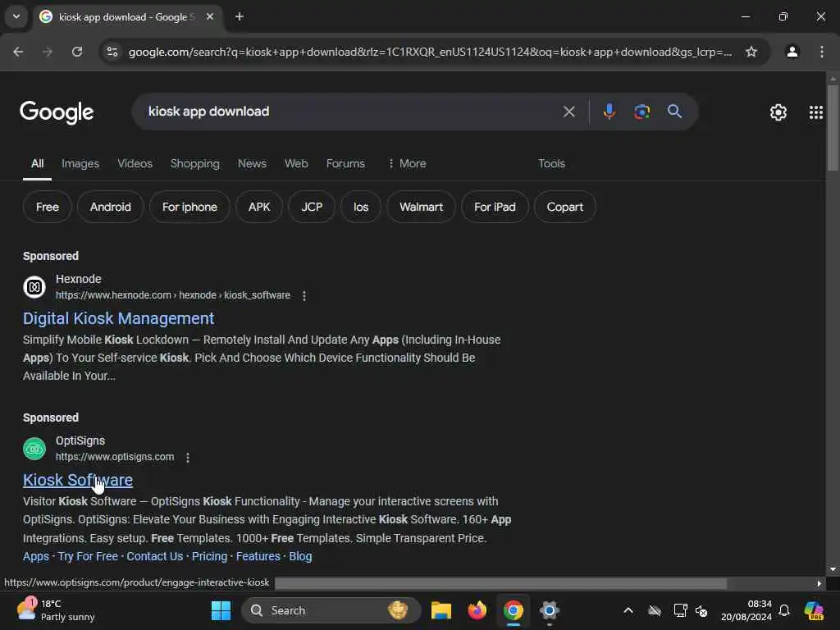
Task: Select the All results tab
Action: tap(37, 164)
